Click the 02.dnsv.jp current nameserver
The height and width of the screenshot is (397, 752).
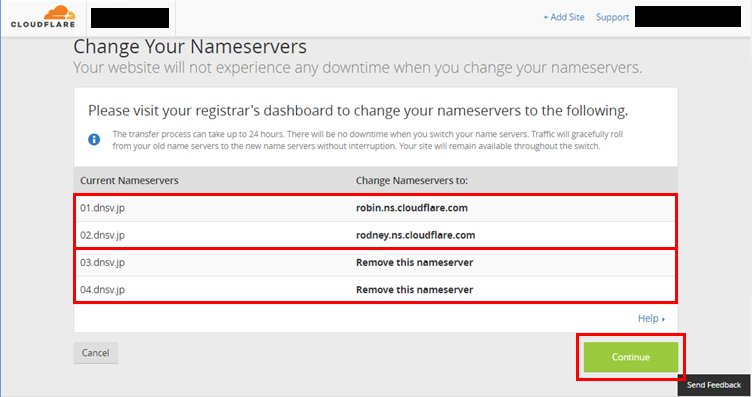click(x=102, y=235)
